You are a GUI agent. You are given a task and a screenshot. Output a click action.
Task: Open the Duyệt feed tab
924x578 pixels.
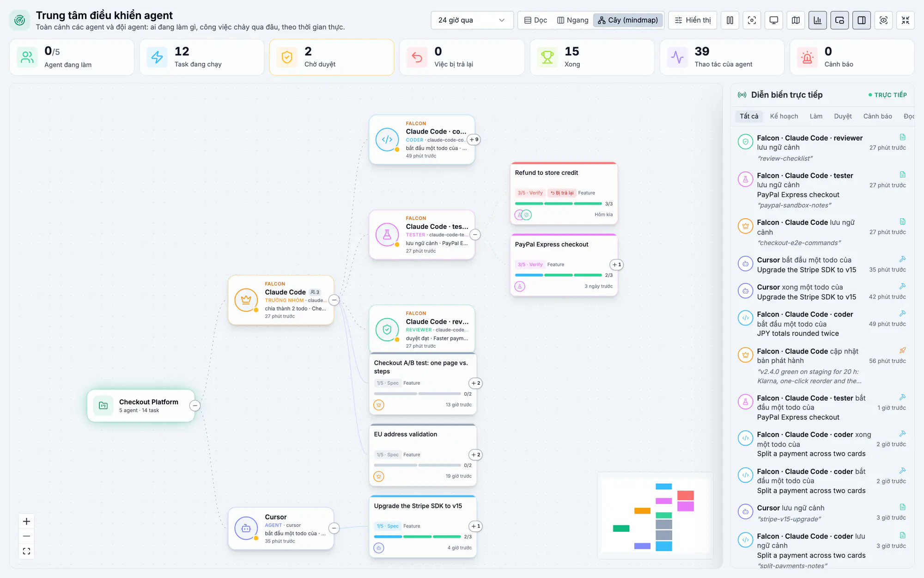843,116
